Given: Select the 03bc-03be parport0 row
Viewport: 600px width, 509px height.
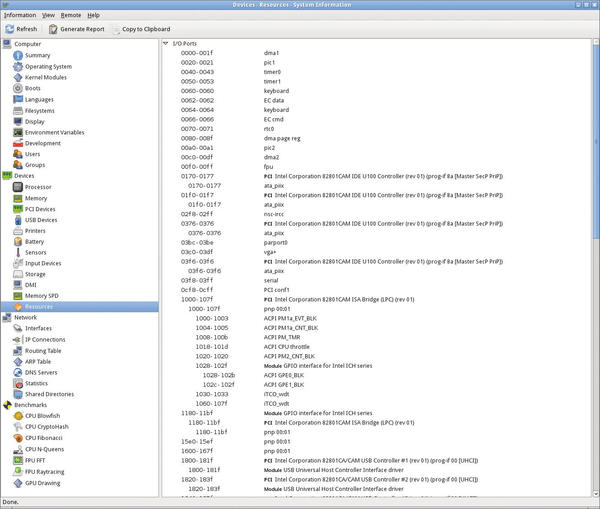Looking at the screenshot, I should click(x=377, y=243).
